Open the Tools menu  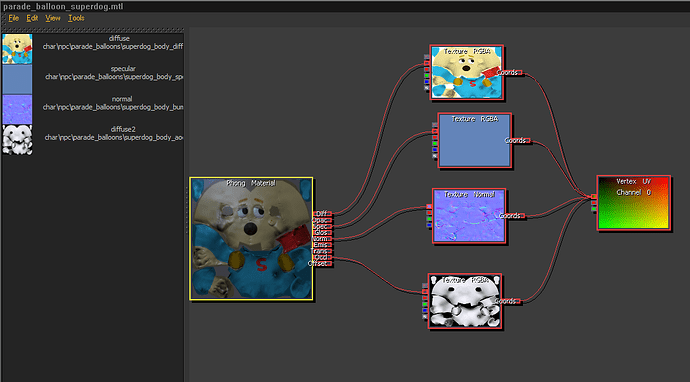coord(76,18)
